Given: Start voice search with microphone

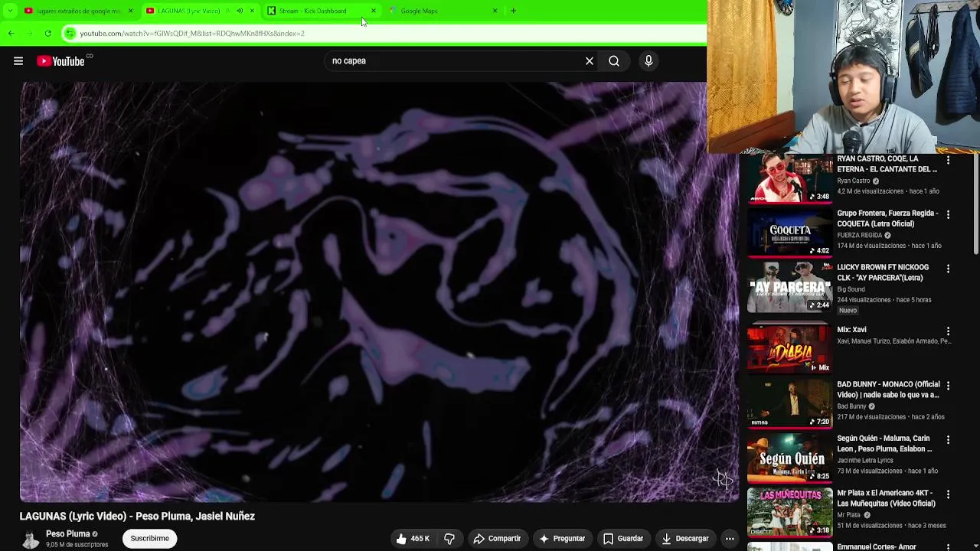Looking at the screenshot, I should coord(648,61).
